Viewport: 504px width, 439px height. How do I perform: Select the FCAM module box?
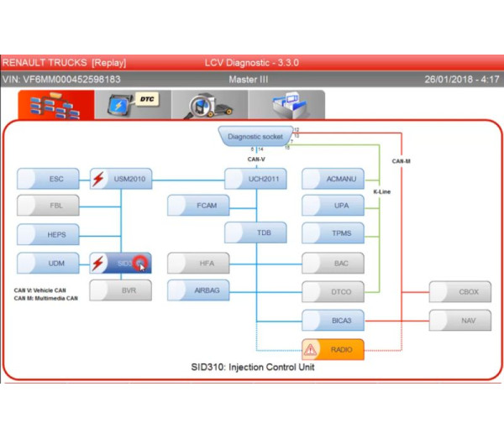click(x=198, y=205)
